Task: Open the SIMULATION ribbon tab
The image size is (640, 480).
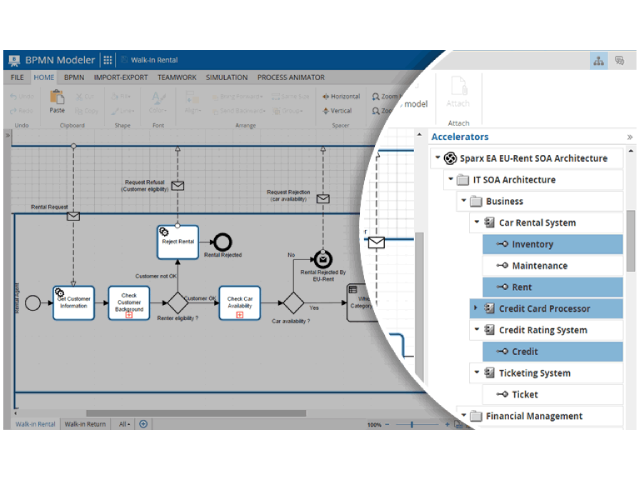Action: tap(227, 77)
